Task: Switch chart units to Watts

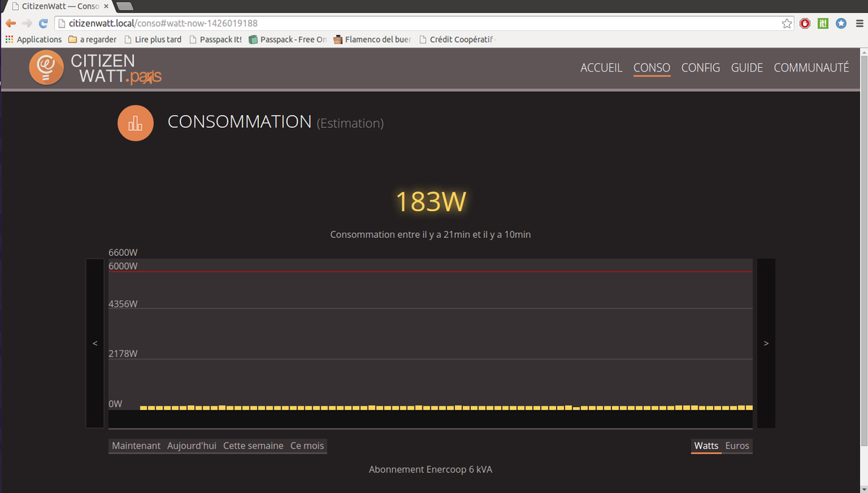Action: click(x=706, y=446)
